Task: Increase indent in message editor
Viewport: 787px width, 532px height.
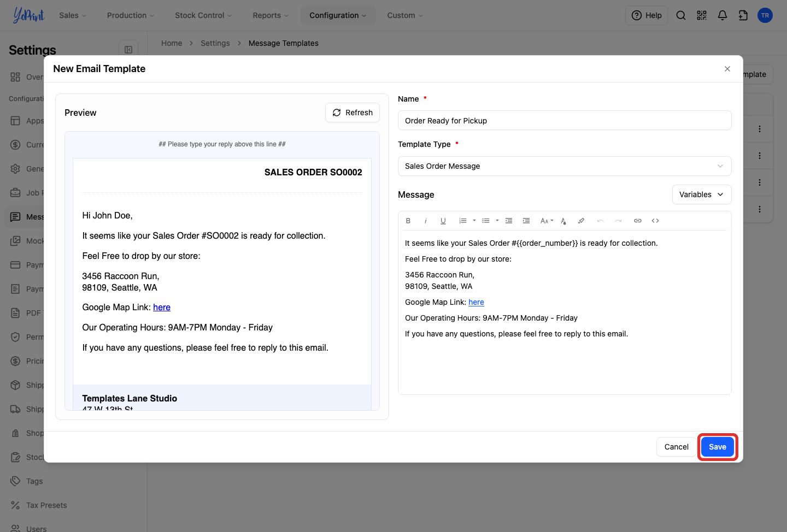Action: click(x=526, y=221)
